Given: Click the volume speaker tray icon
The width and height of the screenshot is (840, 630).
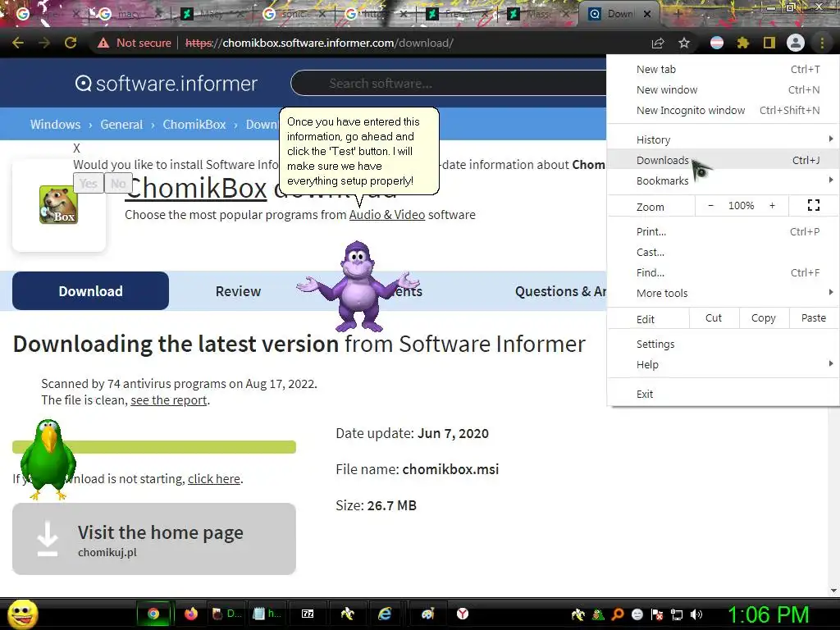Looking at the screenshot, I should point(696,614).
